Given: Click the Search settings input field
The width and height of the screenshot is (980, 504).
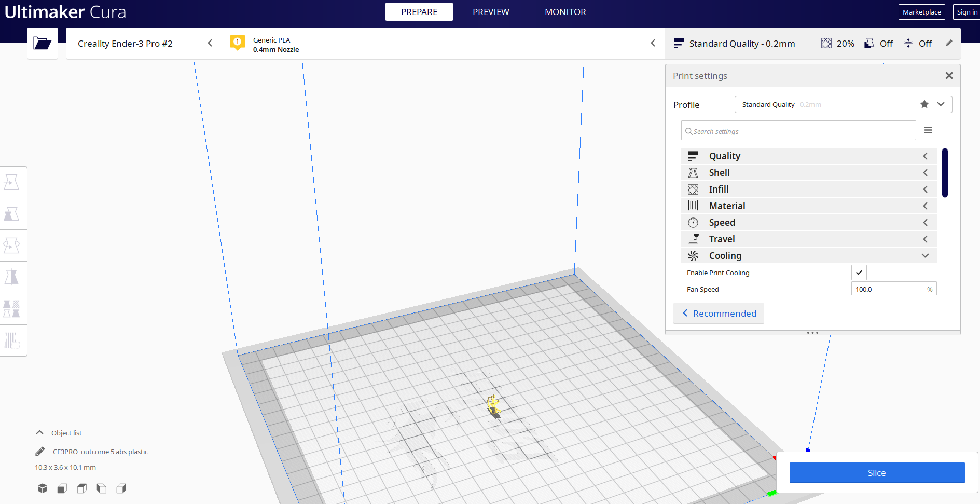Looking at the screenshot, I should [799, 131].
